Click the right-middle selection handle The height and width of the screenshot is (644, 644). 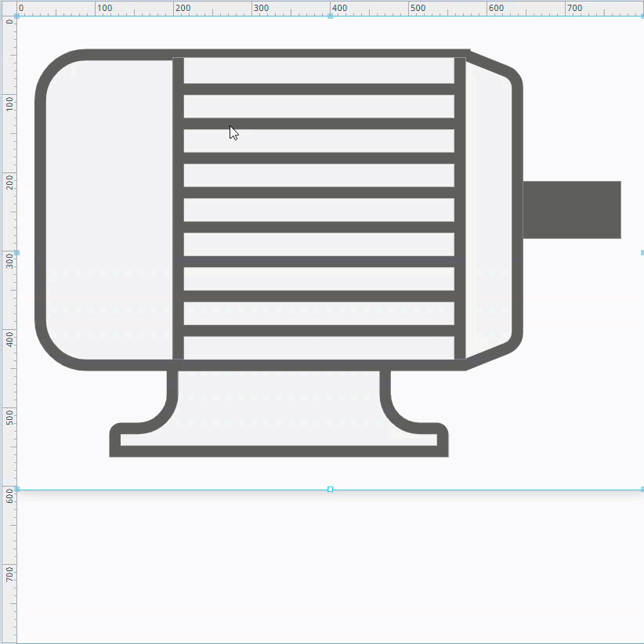642,252
